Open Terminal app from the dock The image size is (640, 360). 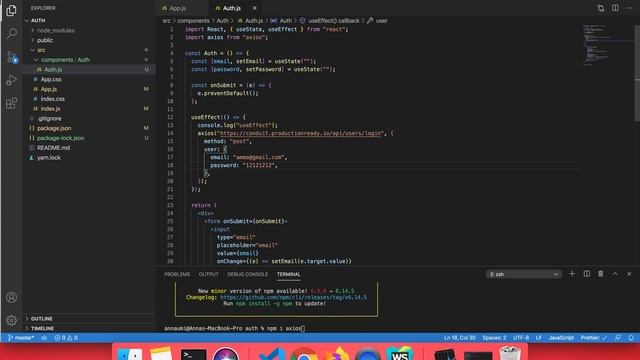[193, 354]
